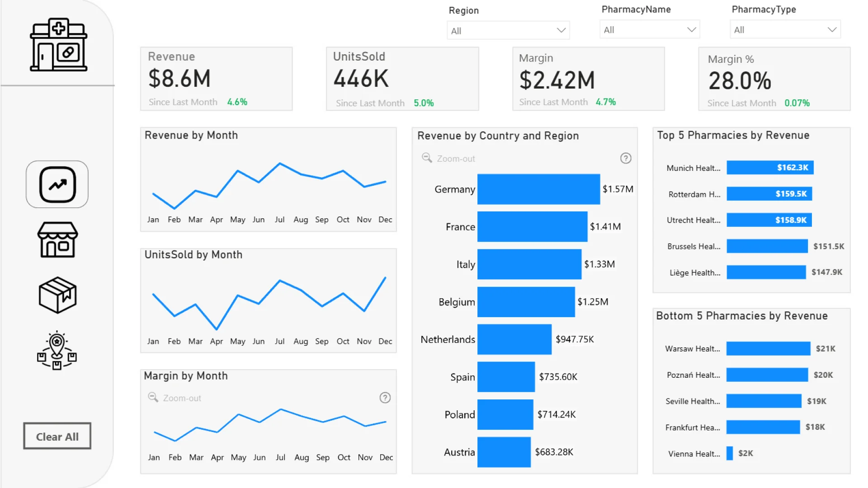Open the sales trend overview page icon
This screenshot has width=868, height=488.
(x=57, y=184)
